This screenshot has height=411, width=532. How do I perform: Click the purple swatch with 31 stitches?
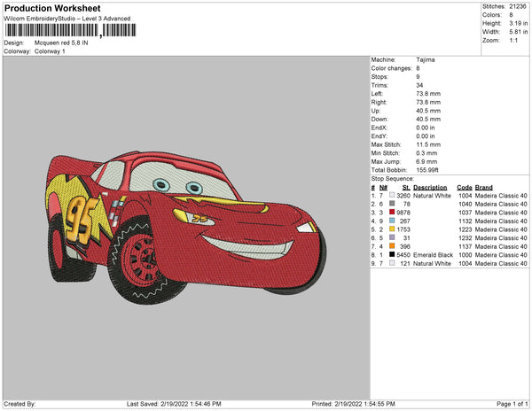(x=392, y=237)
